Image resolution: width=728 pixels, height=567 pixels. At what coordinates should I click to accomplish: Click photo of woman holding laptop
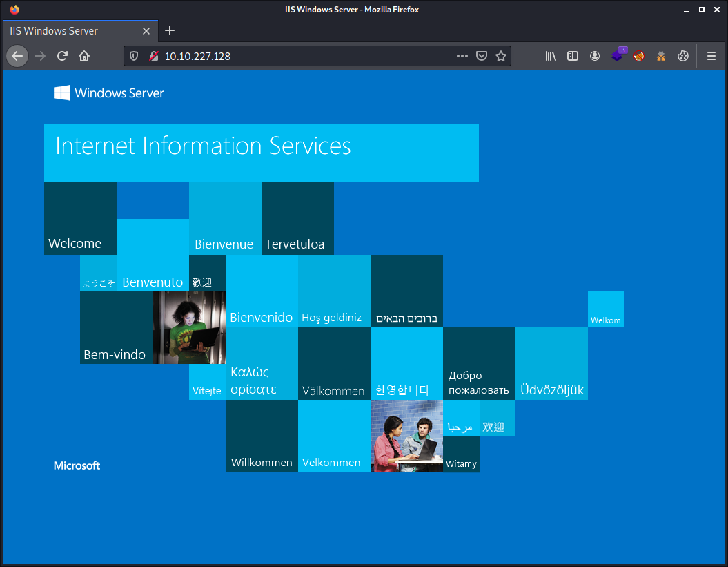tap(190, 327)
